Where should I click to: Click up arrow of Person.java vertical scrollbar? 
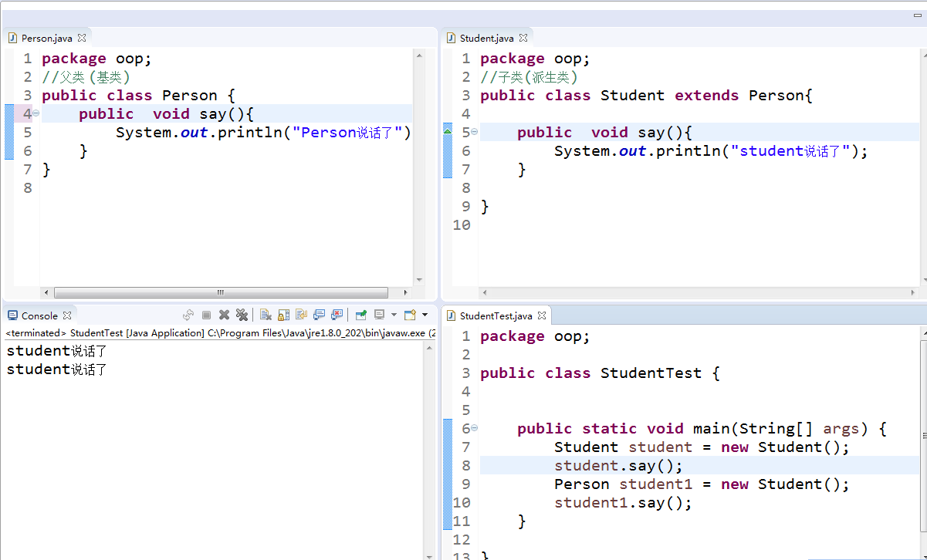pyautogui.click(x=419, y=55)
